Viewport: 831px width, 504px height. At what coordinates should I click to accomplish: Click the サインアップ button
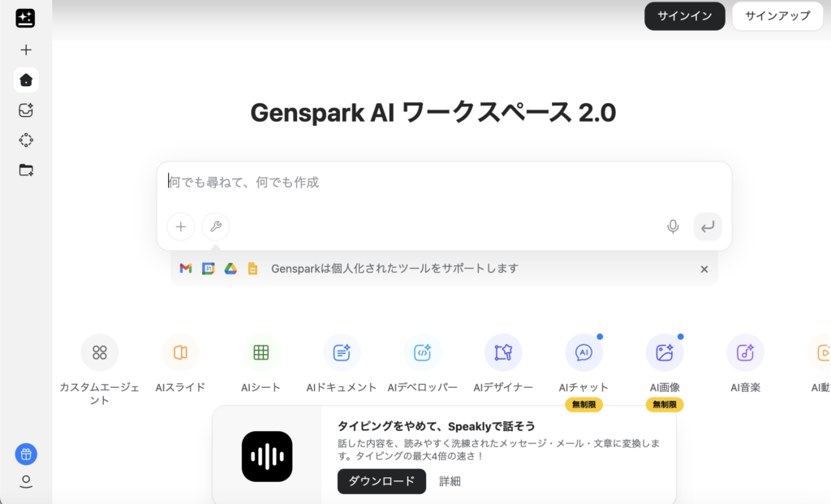click(777, 16)
